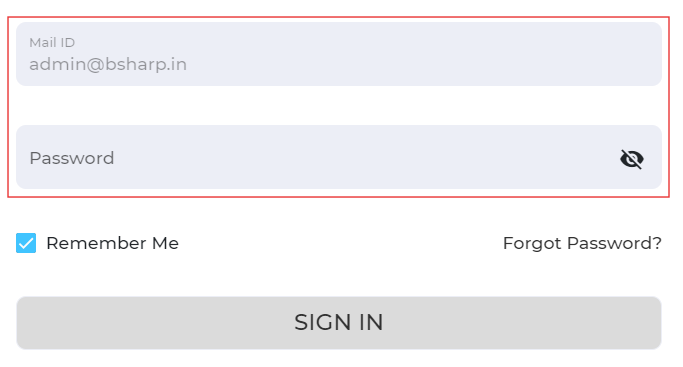Viewport: 683px width, 367px height.
Task: Click the admin@bsharp.in email text
Action: (108, 64)
